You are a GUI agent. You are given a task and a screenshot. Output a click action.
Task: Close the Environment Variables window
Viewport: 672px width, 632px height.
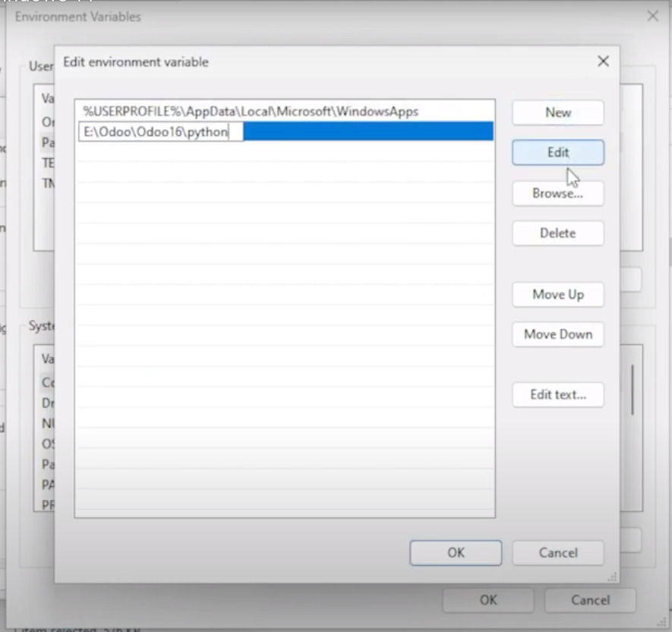click(651, 16)
